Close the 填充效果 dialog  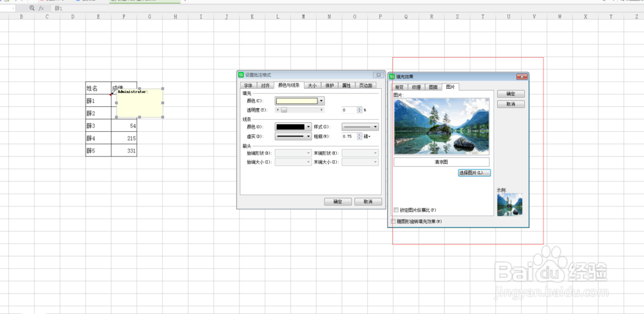coord(522,77)
